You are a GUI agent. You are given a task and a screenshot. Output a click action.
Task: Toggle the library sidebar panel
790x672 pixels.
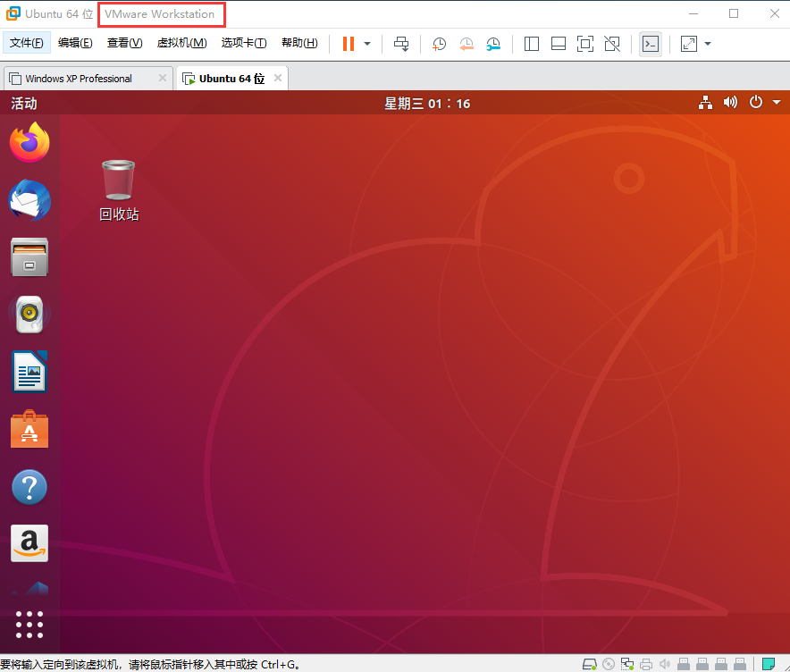[x=531, y=43]
